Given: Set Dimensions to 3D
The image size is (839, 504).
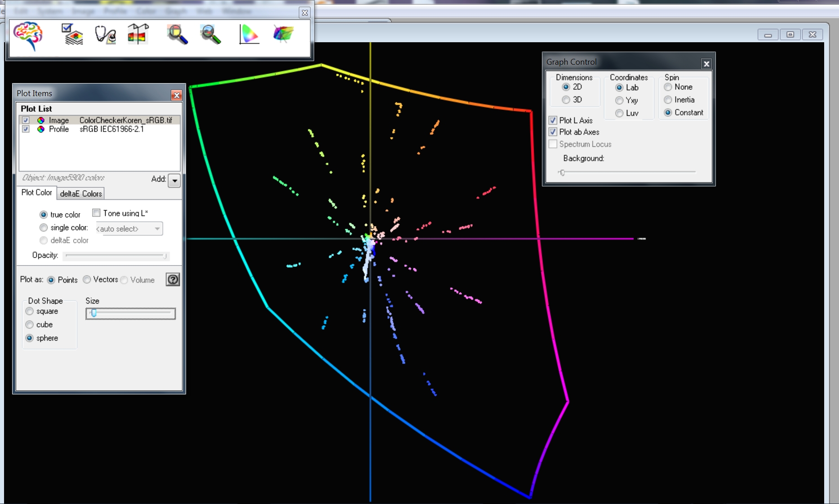Looking at the screenshot, I should coord(566,100).
